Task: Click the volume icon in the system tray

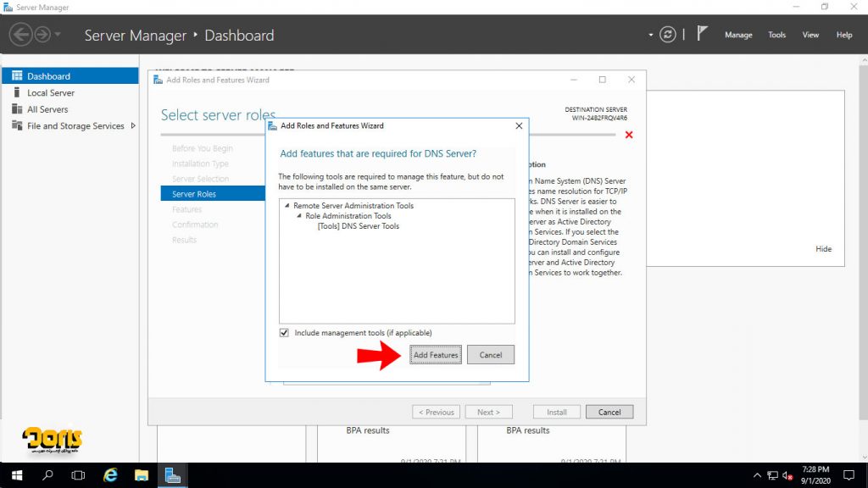Action: tap(787, 475)
